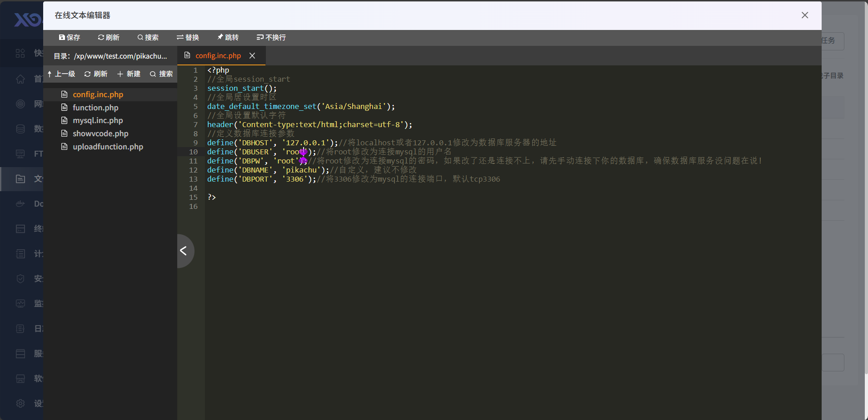Create a new file with 新建

point(129,74)
